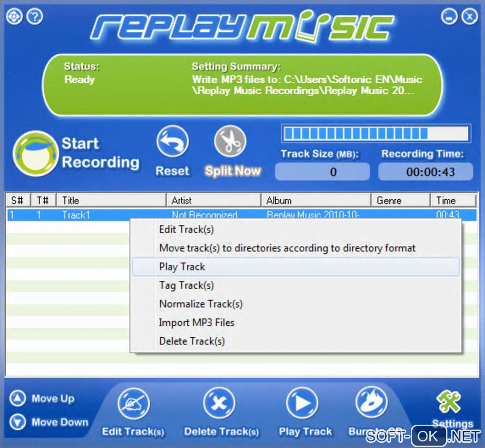Screen dimensions: 485x448
Task: Click the Start Recording headphone icon
Action: point(36,154)
